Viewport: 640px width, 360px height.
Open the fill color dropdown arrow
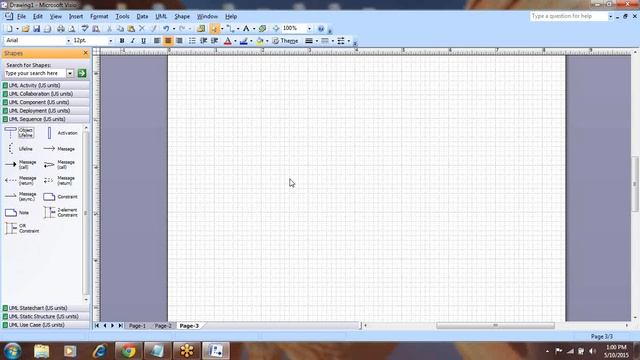tap(267, 41)
